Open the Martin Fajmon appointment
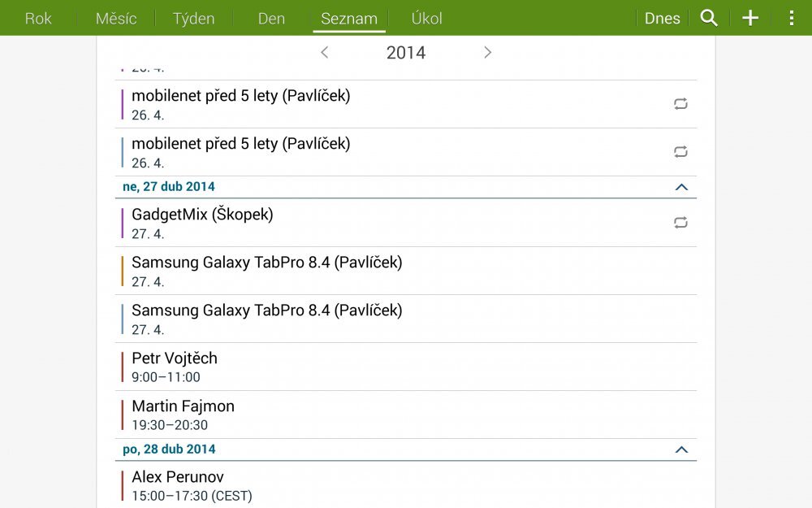Screen dimensions: 812x508 tap(325, 415)
